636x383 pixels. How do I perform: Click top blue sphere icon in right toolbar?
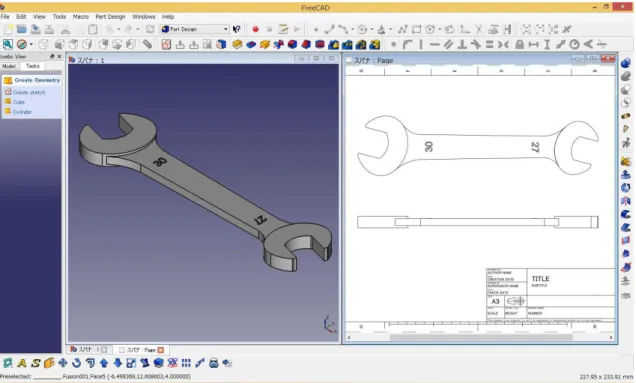click(x=626, y=63)
